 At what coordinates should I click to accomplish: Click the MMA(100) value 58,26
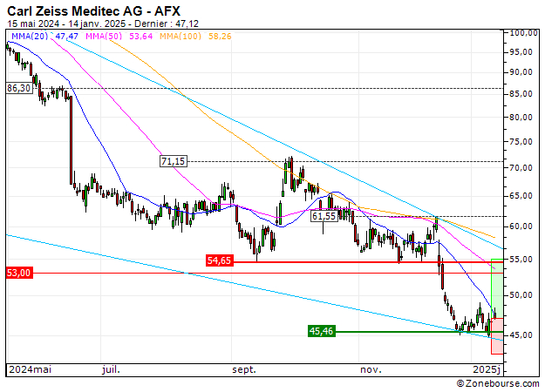pyautogui.click(x=220, y=36)
